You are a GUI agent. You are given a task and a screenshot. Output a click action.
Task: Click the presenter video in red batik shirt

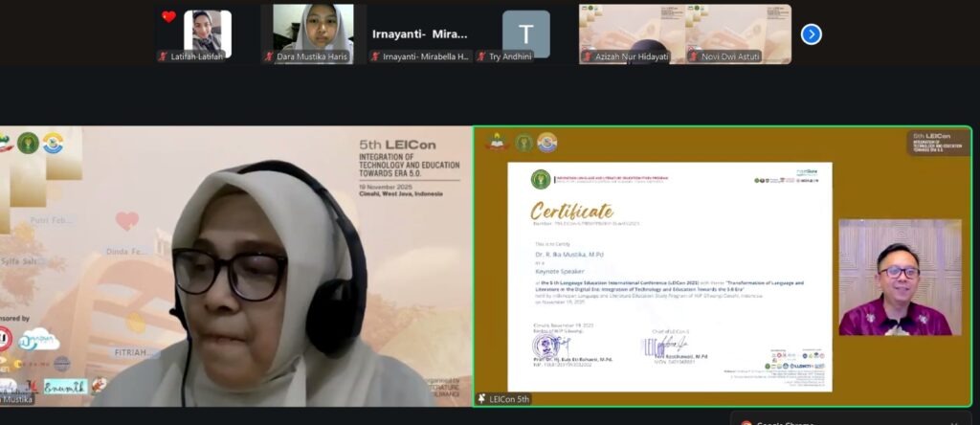(x=900, y=278)
